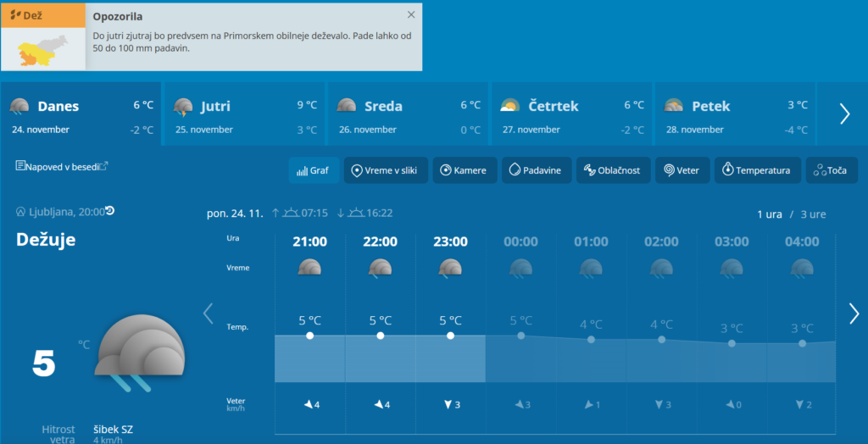Show the Oblačnost cloud cover view
This screenshot has width=868, height=444.
[614, 170]
